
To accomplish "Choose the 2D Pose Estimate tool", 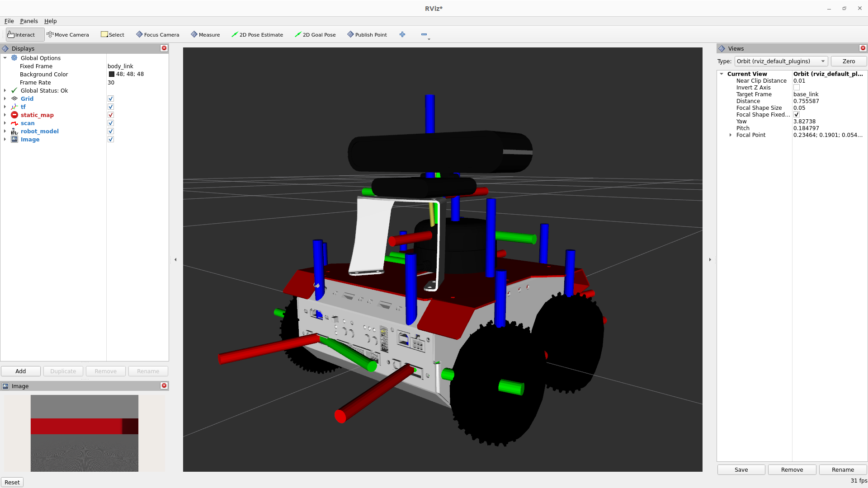I will [257, 35].
